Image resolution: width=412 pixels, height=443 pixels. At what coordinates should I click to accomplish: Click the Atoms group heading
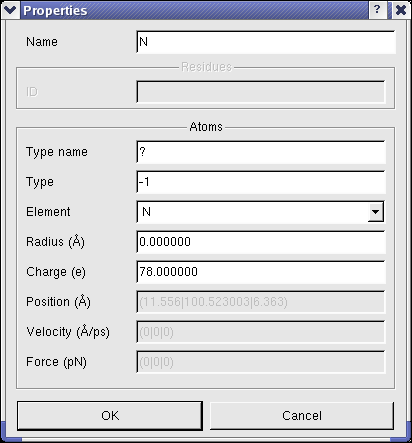point(206,127)
